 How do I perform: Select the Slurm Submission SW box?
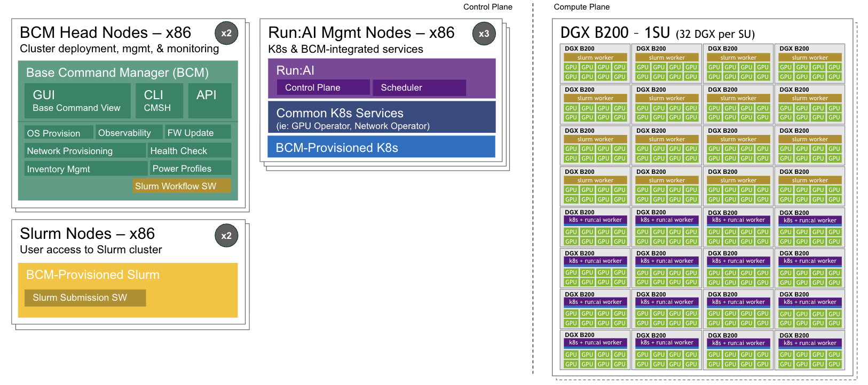point(85,298)
